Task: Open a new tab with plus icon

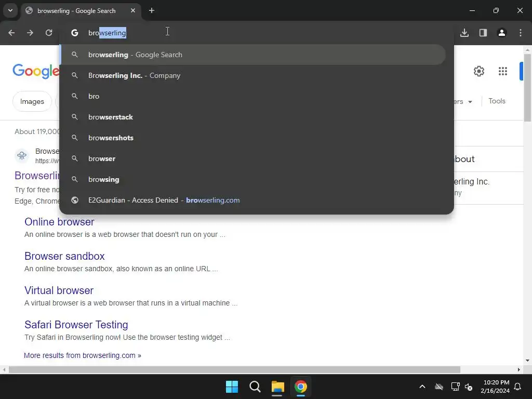Action: point(152,10)
